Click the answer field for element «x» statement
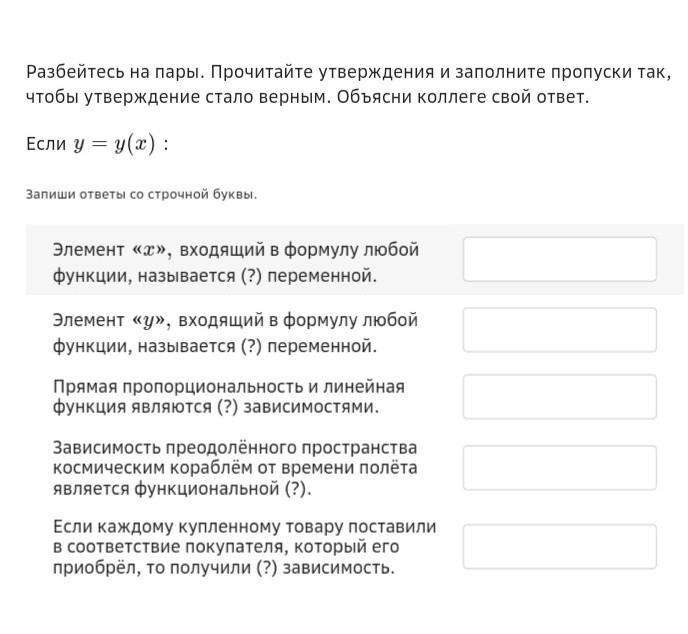 [560, 259]
